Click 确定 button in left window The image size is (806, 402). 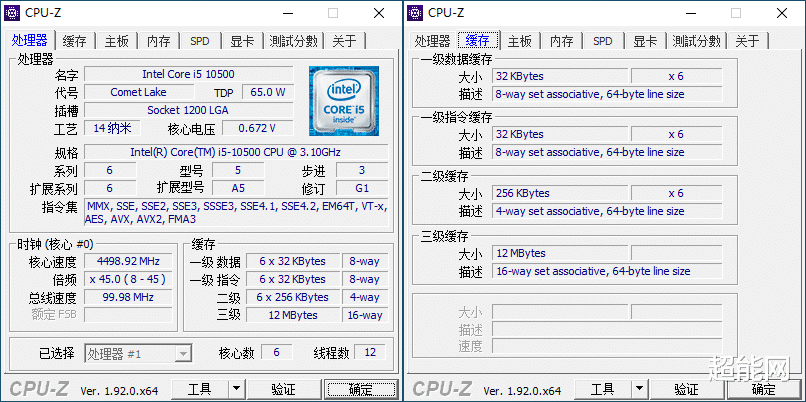pyautogui.click(x=361, y=390)
